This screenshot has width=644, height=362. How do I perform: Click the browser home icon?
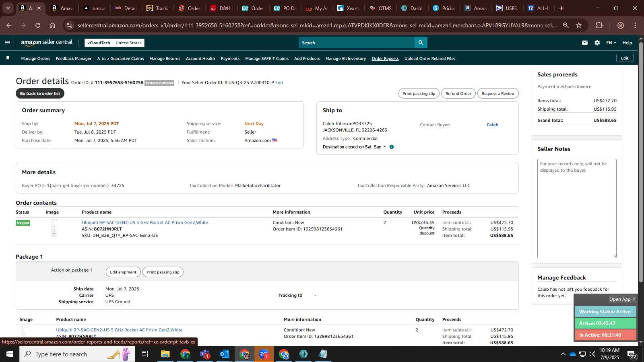52,25
